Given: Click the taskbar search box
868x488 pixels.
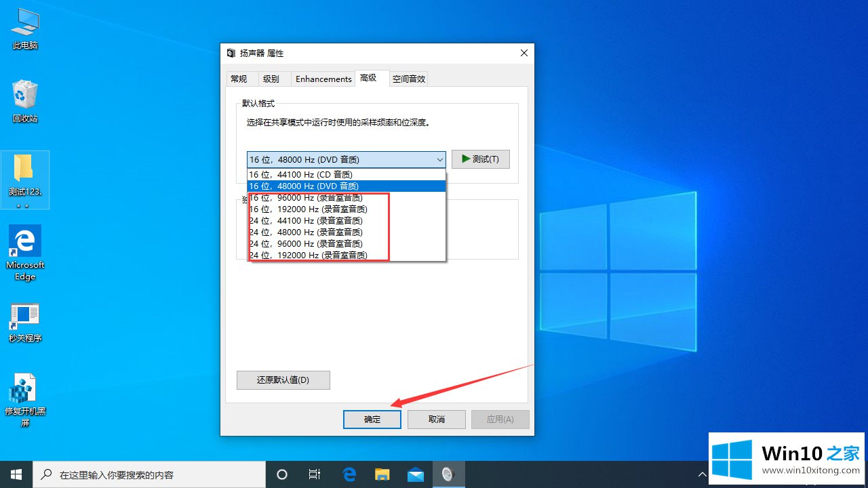Looking at the screenshot, I should pyautogui.click(x=149, y=474).
